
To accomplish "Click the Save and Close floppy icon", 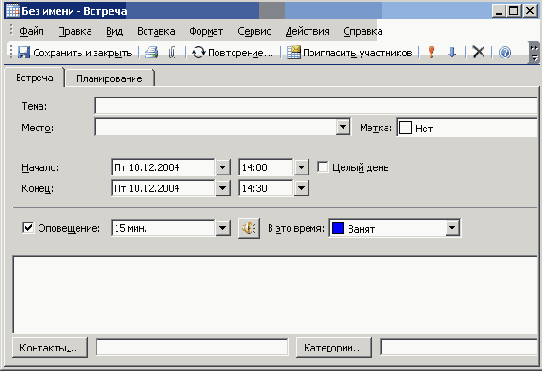I will [x=24, y=52].
